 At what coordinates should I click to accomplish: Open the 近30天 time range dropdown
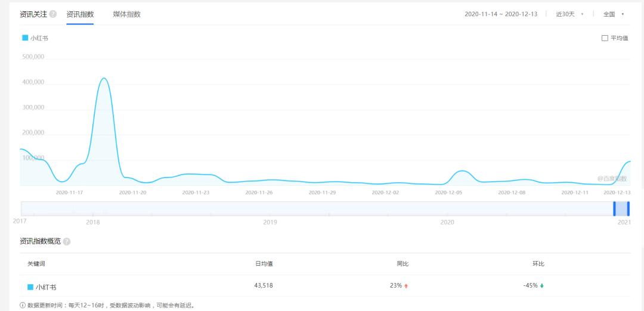point(569,14)
